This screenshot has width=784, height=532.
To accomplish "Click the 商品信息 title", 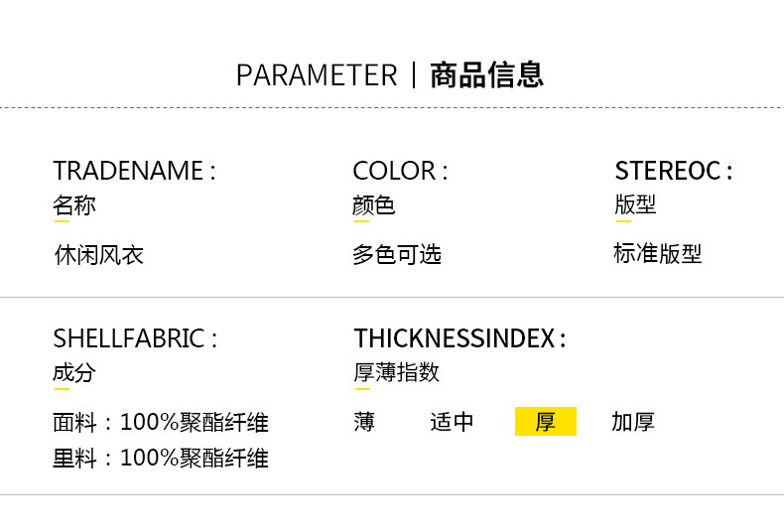I will coord(486,75).
